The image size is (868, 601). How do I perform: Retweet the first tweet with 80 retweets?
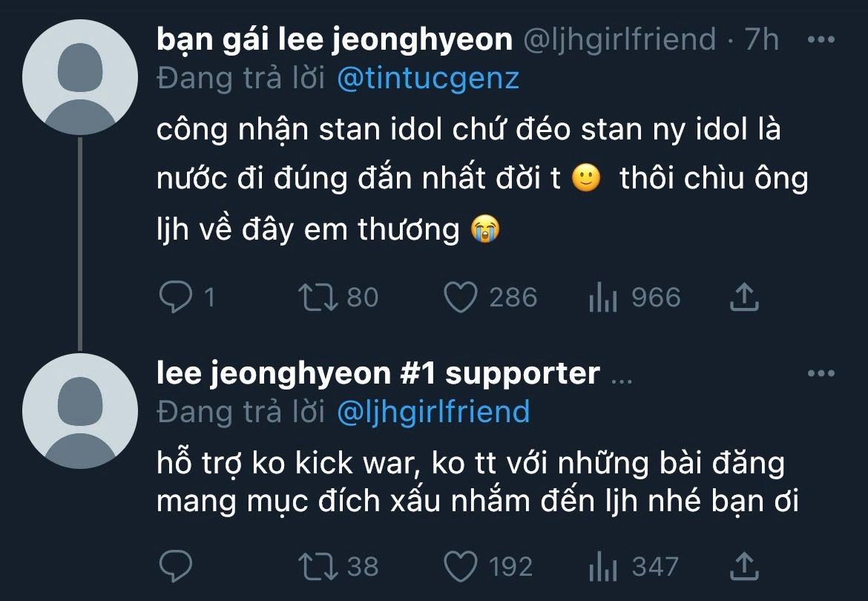point(318,298)
